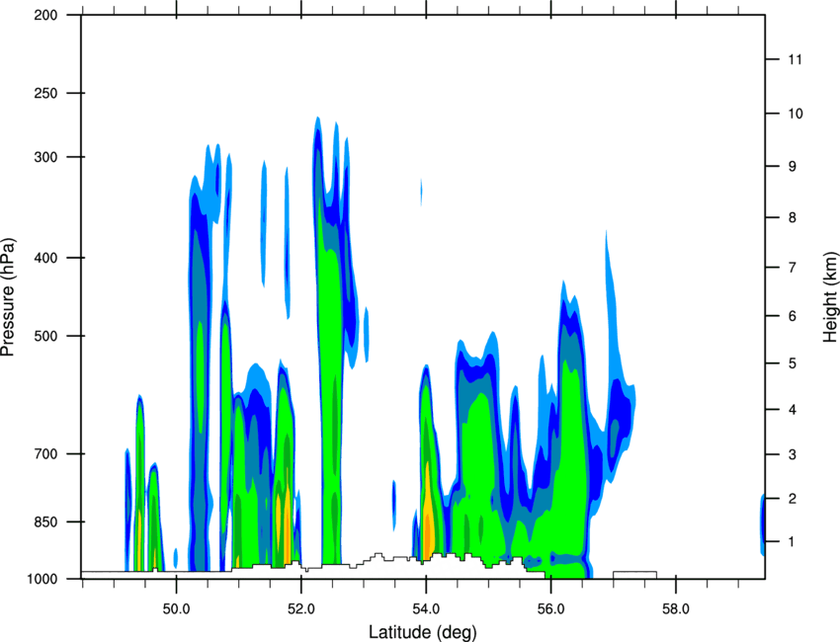The height and width of the screenshot is (642, 840).
Task: Click height tick label '8'
Action: 793,217
